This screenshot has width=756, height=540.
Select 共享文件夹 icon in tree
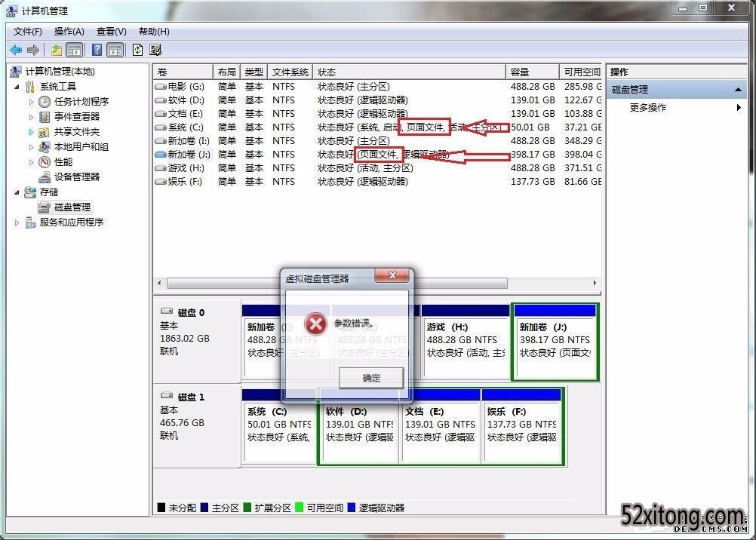[45, 132]
